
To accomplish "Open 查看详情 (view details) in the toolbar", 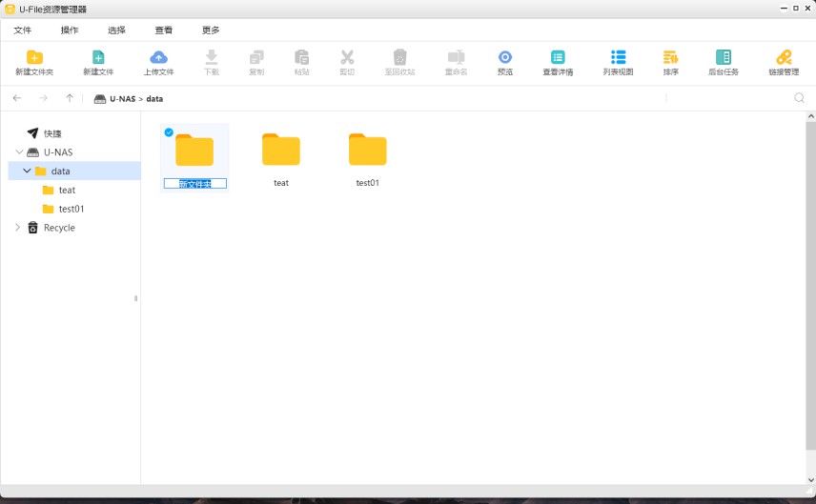I will click(558, 58).
